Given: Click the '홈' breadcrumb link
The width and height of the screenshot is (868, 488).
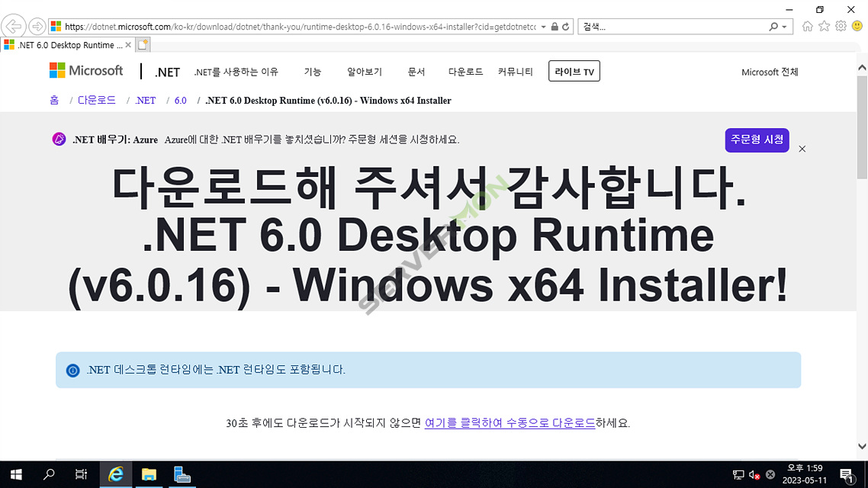Looking at the screenshot, I should pyautogui.click(x=54, y=100).
